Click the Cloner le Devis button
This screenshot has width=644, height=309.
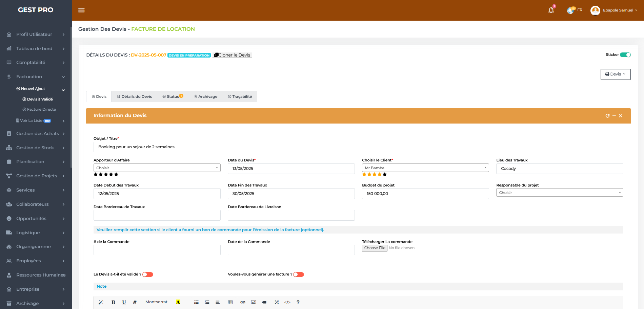[x=232, y=55]
